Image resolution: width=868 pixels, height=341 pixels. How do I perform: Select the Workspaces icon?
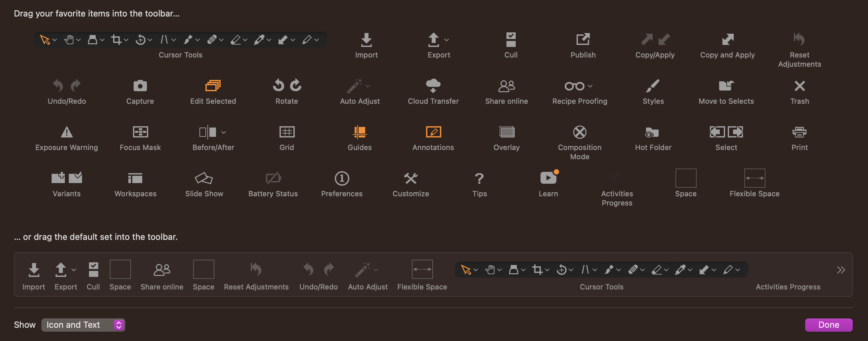pyautogui.click(x=135, y=178)
